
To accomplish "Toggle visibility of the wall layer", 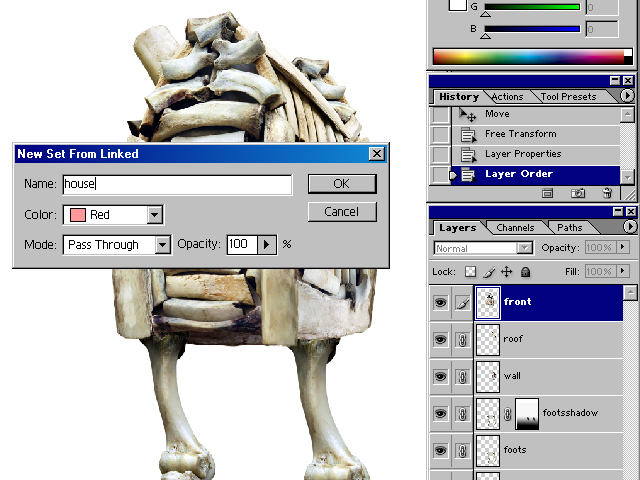I will (x=440, y=376).
